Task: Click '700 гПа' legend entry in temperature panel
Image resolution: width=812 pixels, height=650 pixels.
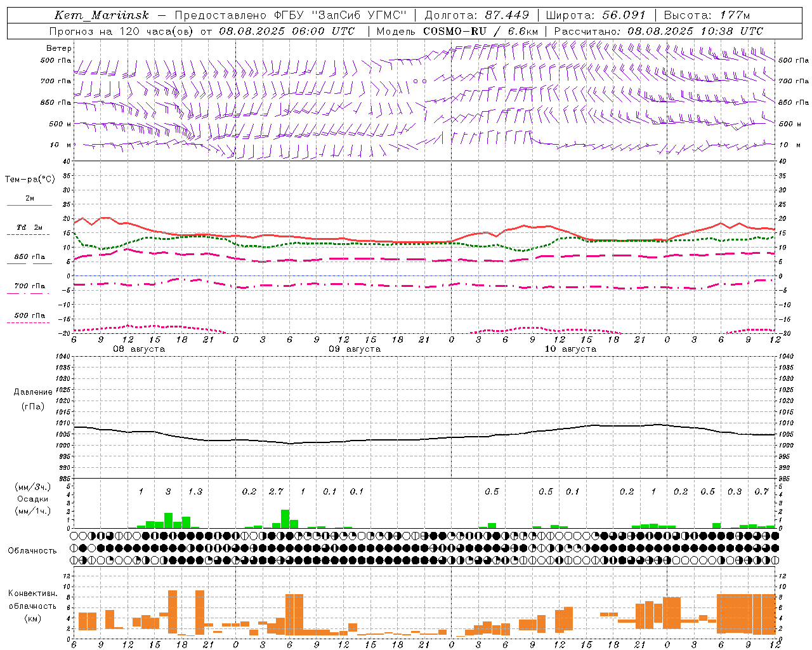Action: pyautogui.click(x=30, y=286)
